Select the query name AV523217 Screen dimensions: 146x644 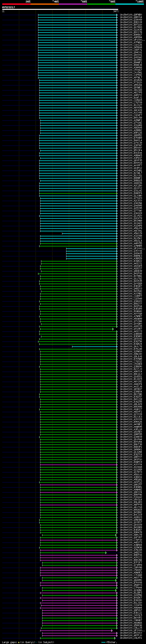8,8
